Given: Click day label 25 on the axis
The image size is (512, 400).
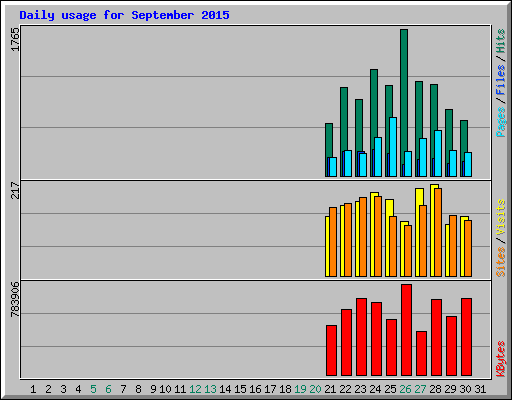Looking at the screenshot, I should click(x=390, y=389).
